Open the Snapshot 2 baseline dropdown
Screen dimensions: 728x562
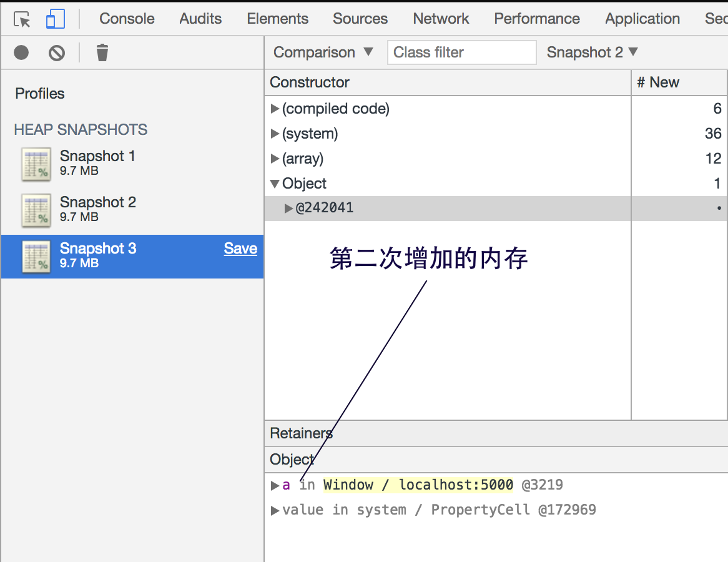point(591,52)
